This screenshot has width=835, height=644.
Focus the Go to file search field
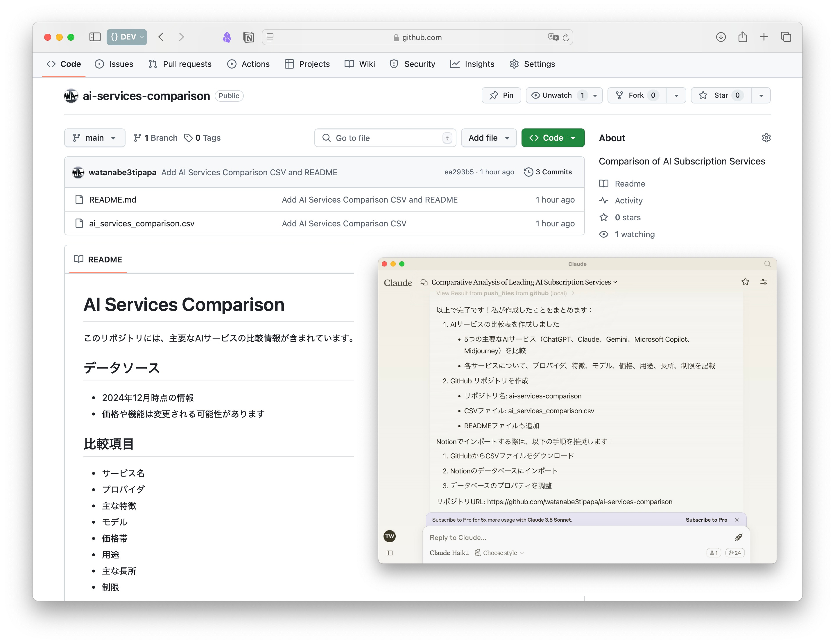pyautogui.click(x=385, y=138)
